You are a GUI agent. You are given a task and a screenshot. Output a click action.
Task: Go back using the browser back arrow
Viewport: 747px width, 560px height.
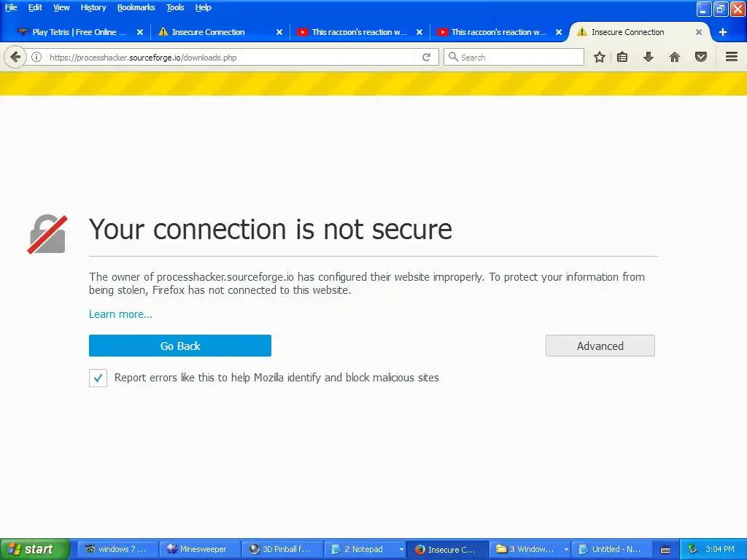(15, 57)
